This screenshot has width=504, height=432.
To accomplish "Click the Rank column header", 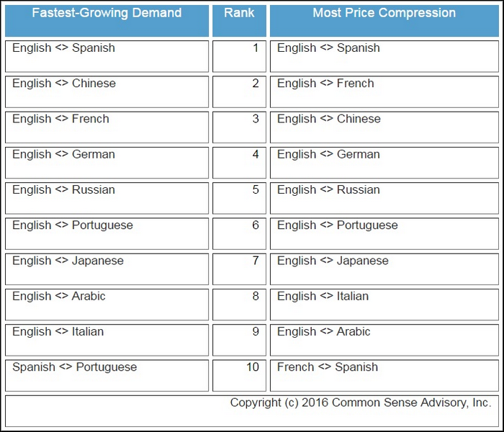I will point(239,14).
